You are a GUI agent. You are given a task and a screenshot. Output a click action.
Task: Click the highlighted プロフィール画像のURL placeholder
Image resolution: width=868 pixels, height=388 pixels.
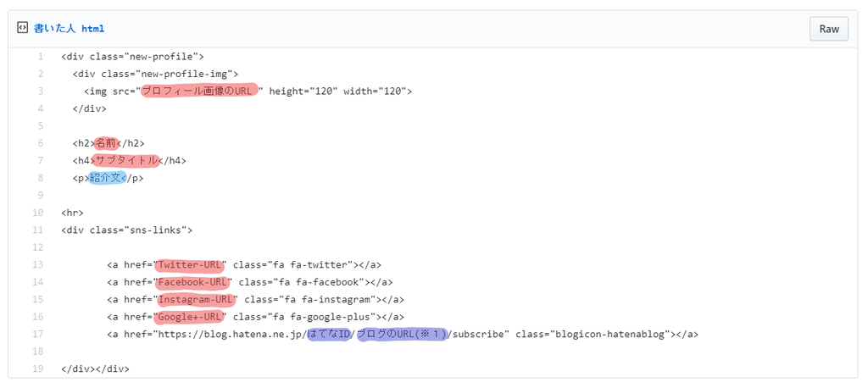(x=199, y=91)
